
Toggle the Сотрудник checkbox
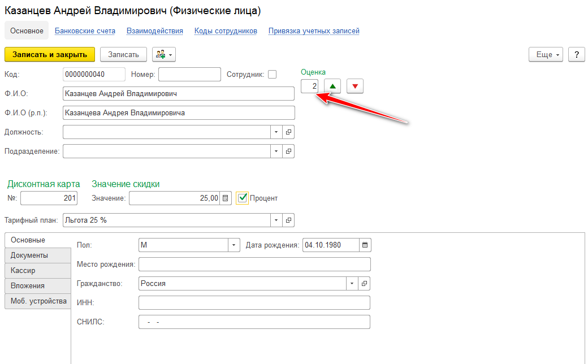(272, 74)
